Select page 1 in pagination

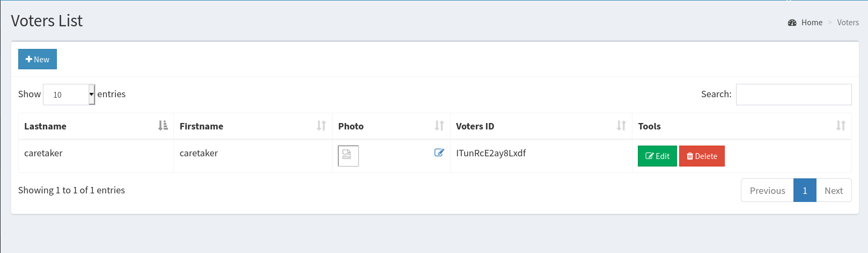point(805,191)
